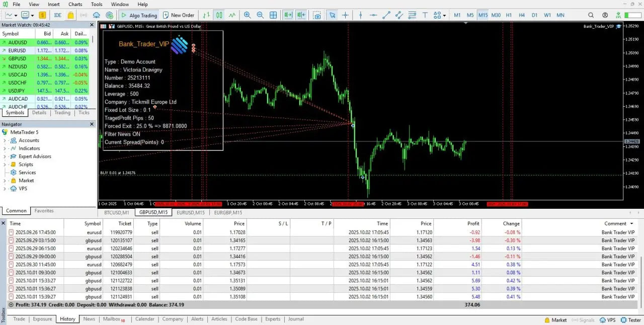Open the Tools menu
The image size is (644, 325).
point(97,4)
